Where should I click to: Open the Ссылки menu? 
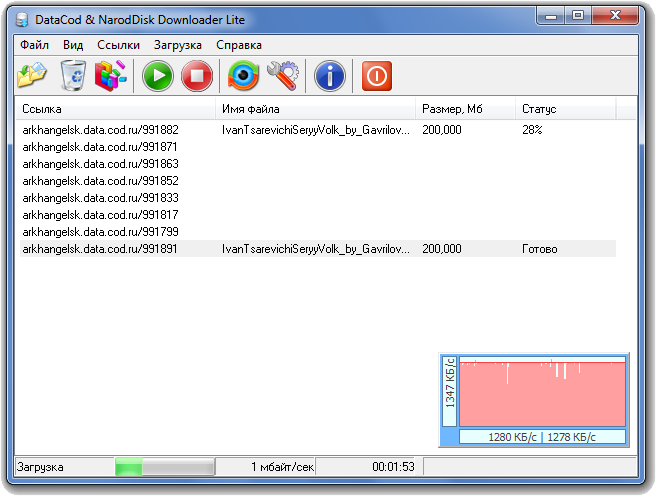tap(118, 45)
